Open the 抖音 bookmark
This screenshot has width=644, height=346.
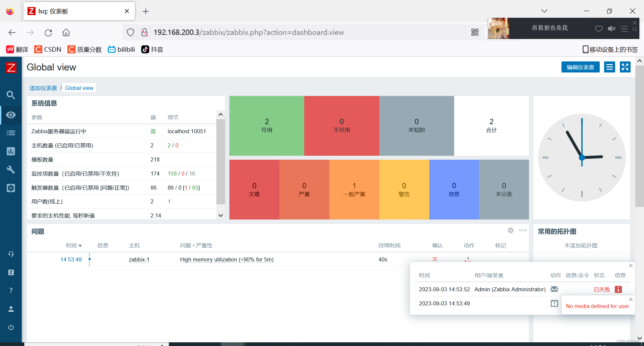pyautogui.click(x=152, y=49)
